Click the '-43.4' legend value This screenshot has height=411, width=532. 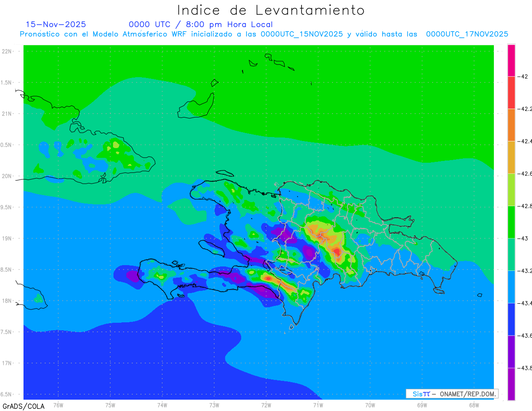tap(525, 303)
